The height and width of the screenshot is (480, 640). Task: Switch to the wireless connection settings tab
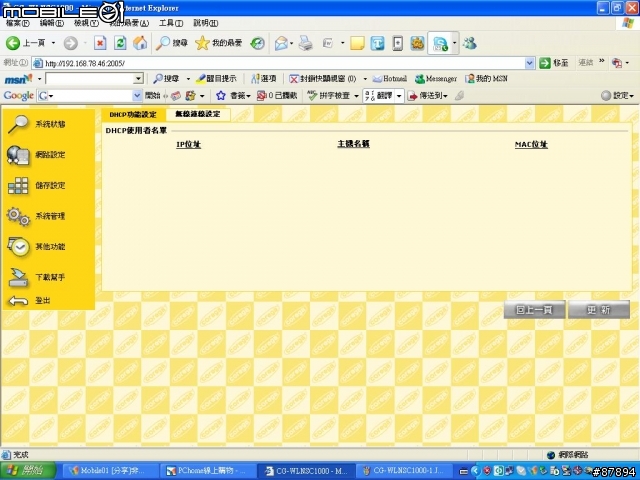click(x=198, y=114)
